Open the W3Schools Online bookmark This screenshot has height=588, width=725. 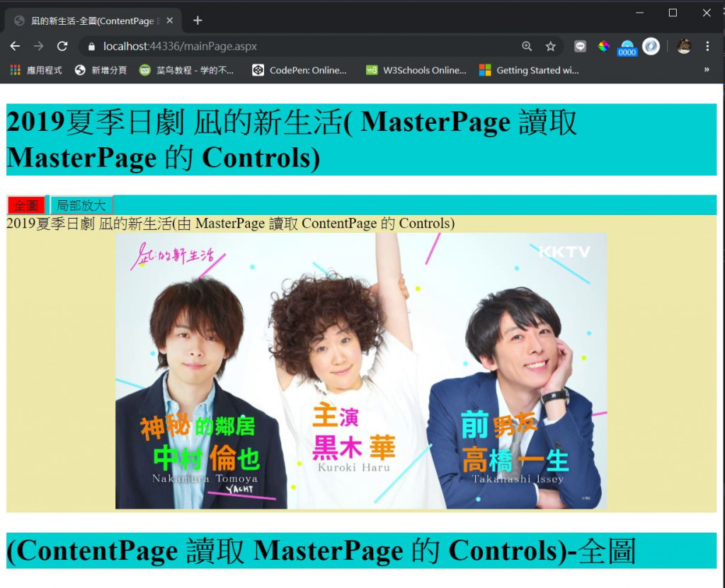(x=416, y=70)
